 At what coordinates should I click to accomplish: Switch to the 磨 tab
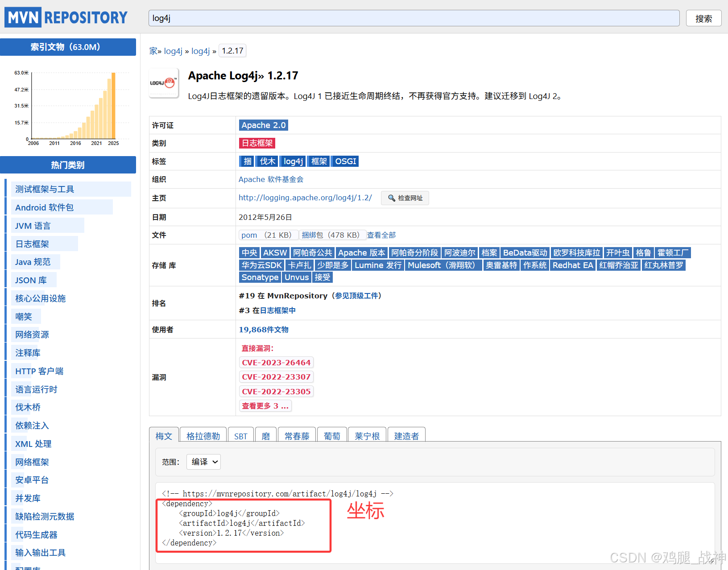click(266, 436)
